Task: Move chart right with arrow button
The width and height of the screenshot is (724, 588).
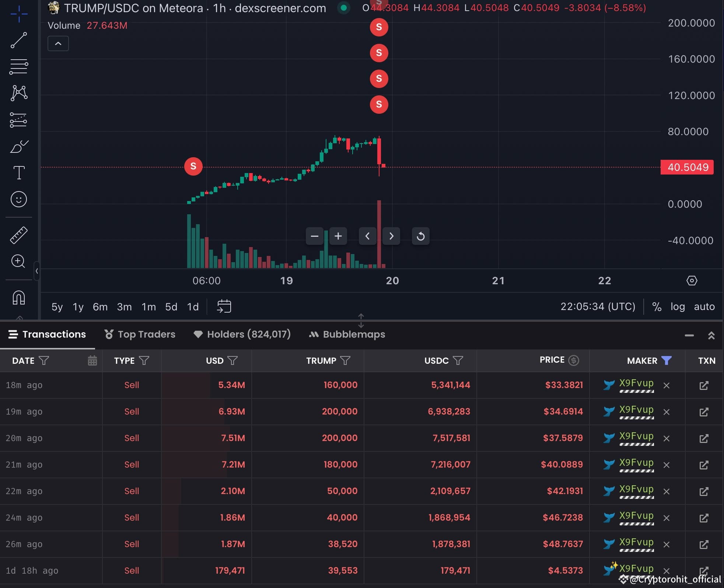Action: pos(391,236)
